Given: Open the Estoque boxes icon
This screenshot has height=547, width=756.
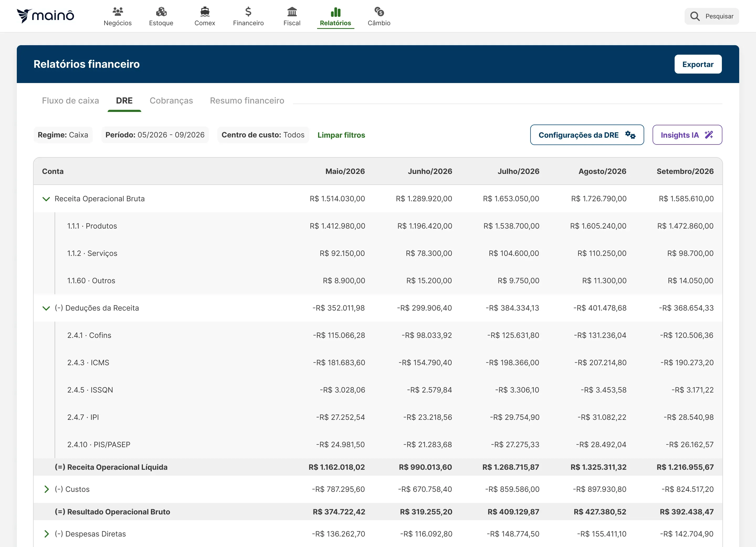Looking at the screenshot, I should [x=161, y=12].
